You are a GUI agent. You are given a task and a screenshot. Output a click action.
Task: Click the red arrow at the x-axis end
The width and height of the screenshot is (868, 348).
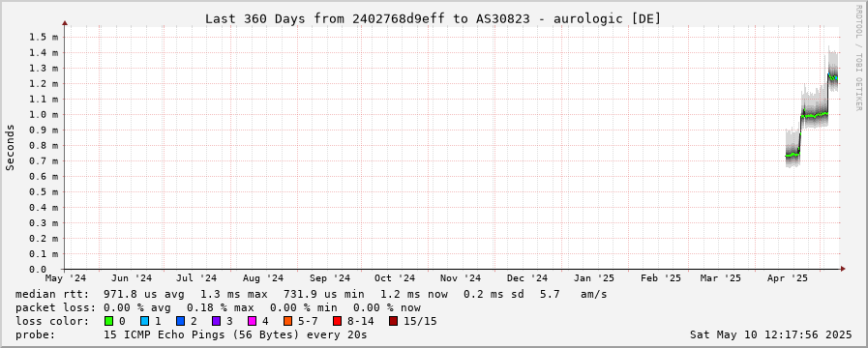tap(843, 269)
